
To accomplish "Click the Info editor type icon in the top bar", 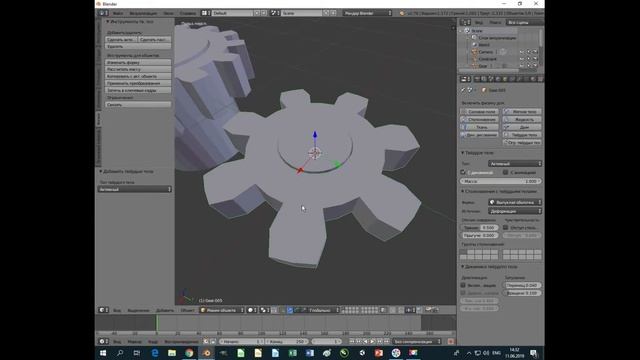I will tap(103, 13).
